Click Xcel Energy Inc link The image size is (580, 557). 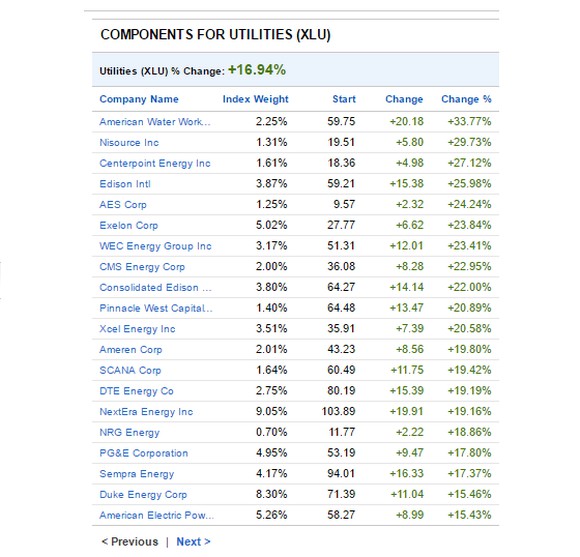point(137,329)
